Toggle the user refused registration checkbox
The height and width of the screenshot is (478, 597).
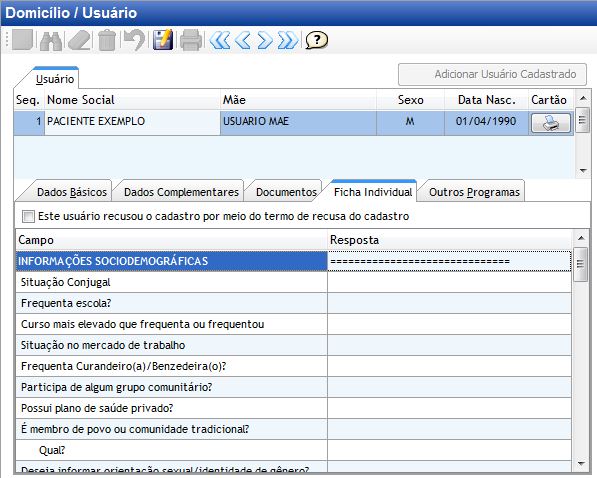point(28,216)
